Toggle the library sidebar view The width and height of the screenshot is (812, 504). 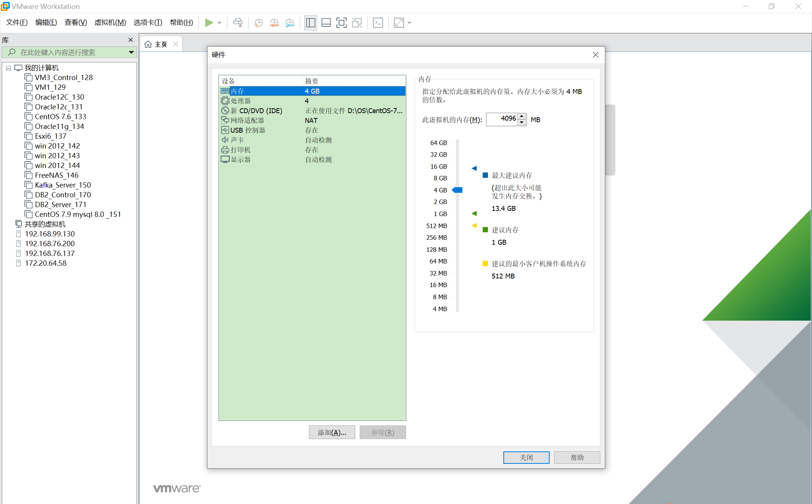click(x=311, y=23)
